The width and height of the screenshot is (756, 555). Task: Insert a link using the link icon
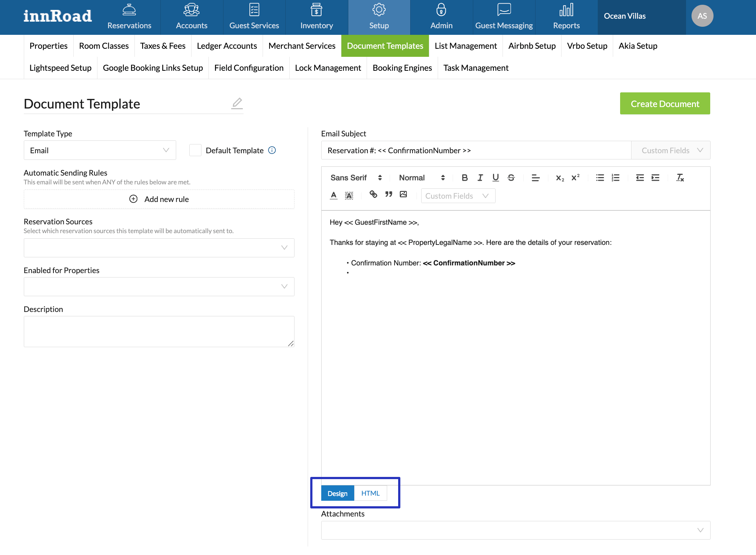coord(373,194)
